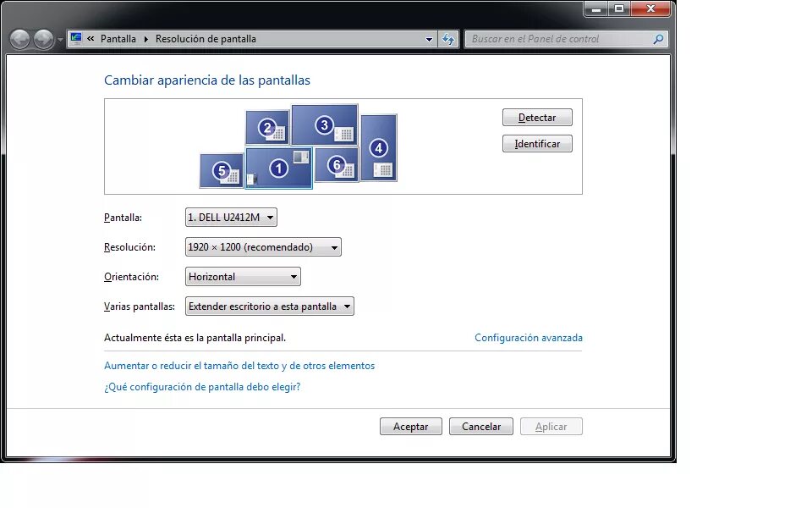Select the vertical monitor 4 thumbnail

click(379, 147)
